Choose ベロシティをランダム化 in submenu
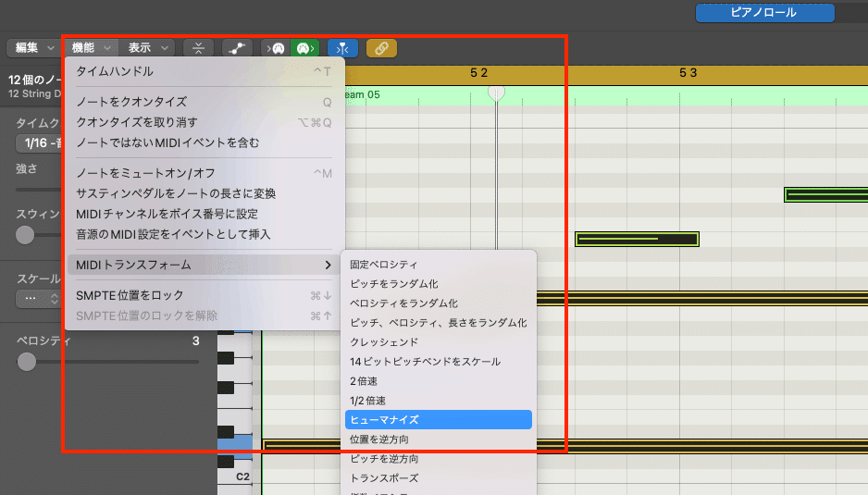The width and height of the screenshot is (868, 495). (x=439, y=303)
